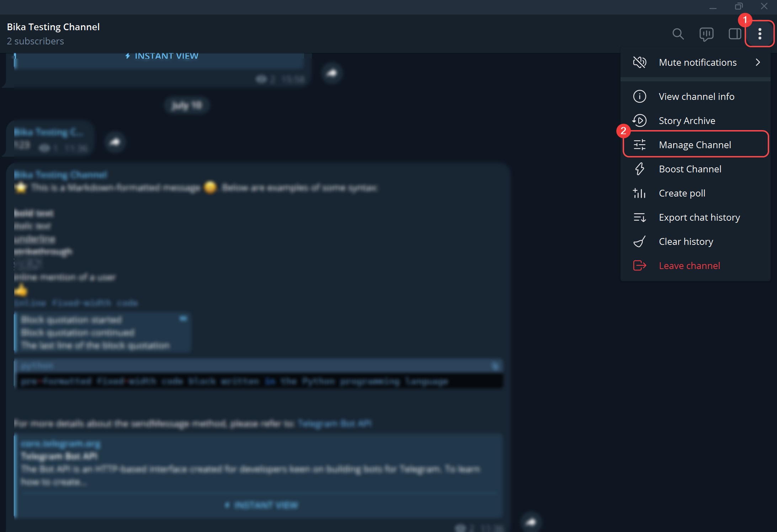
Task: Click Mute notifications menu item
Action: point(698,61)
